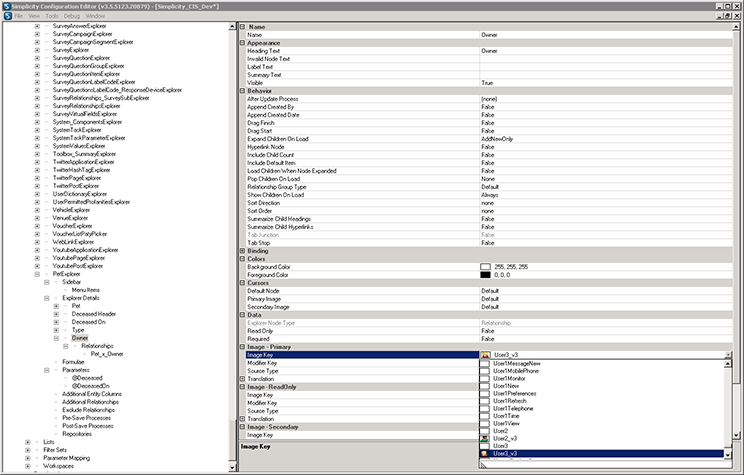Image resolution: width=744 pixels, height=475 pixels.
Task: Select the Repositories tree node
Action: (77, 434)
